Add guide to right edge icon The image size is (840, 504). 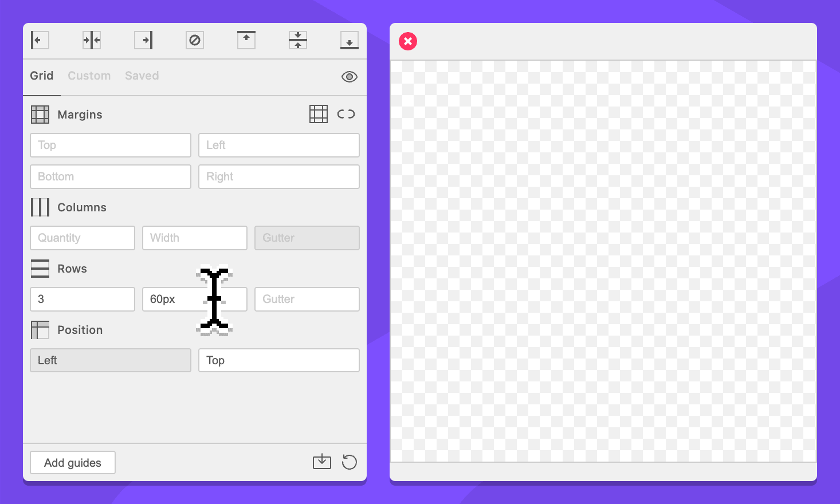pyautogui.click(x=143, y=40)
